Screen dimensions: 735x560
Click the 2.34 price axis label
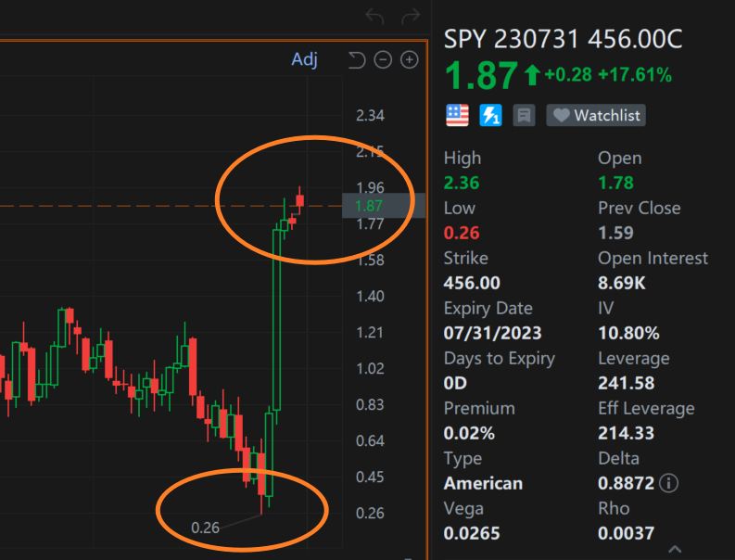point(370,115)
